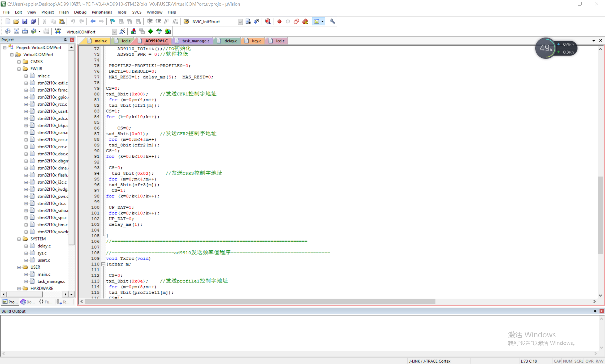Viewport: 605px width, 364px height.
Task: Open Options for Target magic wand icon
Action: pyautogui.click(x=122, y=31)
